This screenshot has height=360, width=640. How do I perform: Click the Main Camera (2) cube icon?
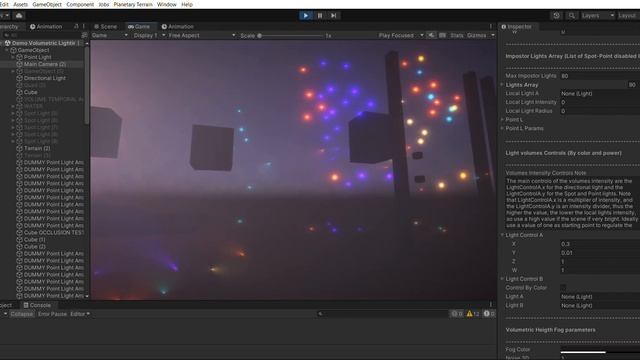point(19,64)
